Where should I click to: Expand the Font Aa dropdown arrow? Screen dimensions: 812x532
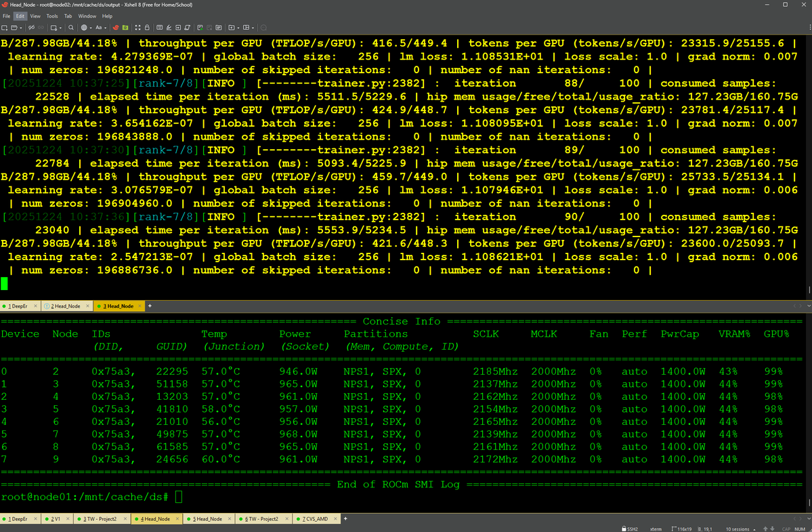click(x=106, y=28)
